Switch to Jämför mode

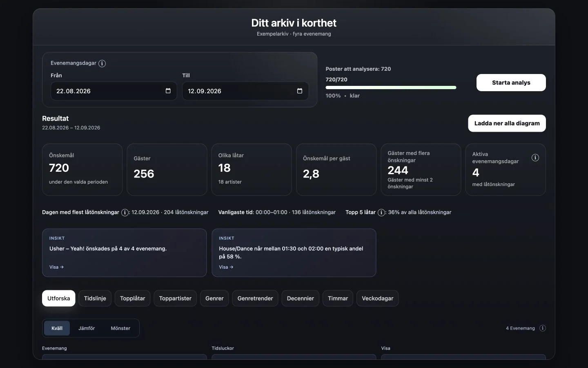(87, 328)
